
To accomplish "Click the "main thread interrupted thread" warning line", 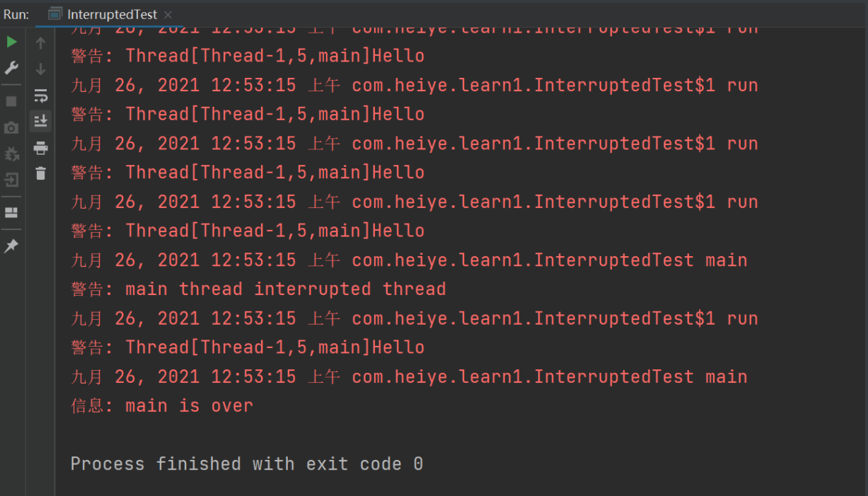I will point(258,289).
